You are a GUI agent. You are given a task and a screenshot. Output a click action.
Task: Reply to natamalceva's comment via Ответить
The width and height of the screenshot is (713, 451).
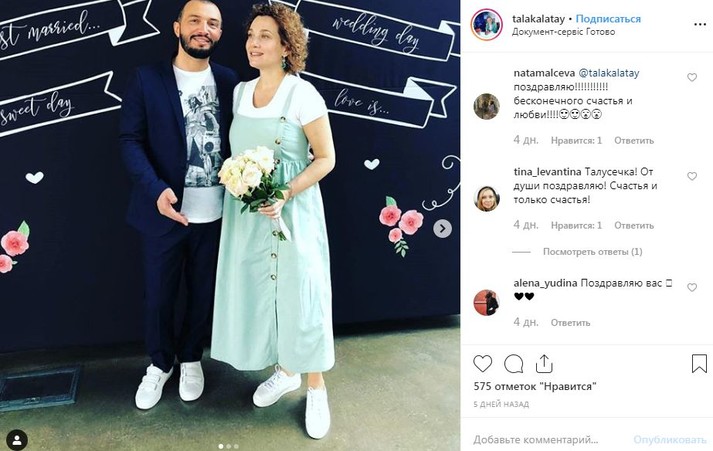click(634, 140)
